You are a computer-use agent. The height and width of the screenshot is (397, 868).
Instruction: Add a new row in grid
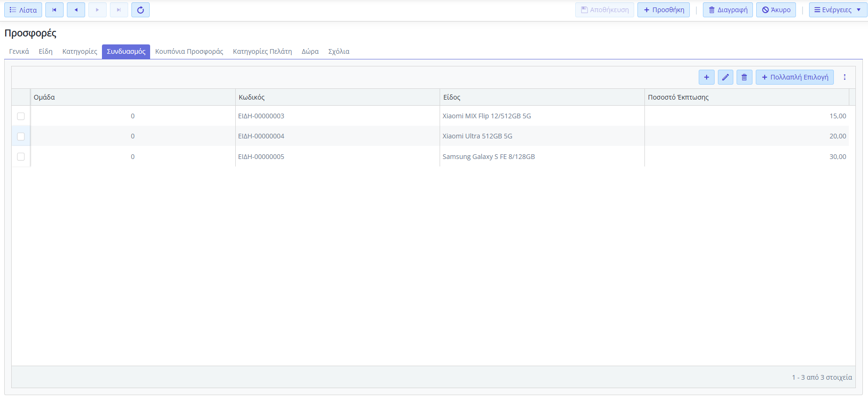[x=706, y=77]
